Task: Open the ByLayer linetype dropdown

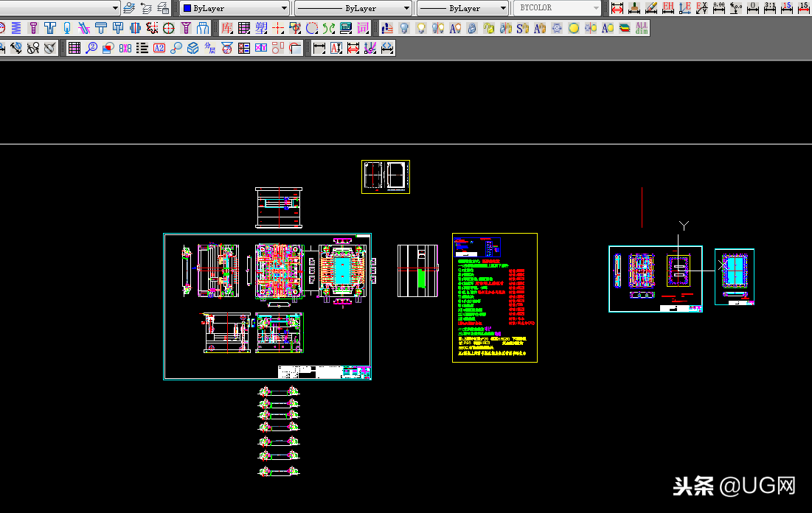Action: (353, 8)
